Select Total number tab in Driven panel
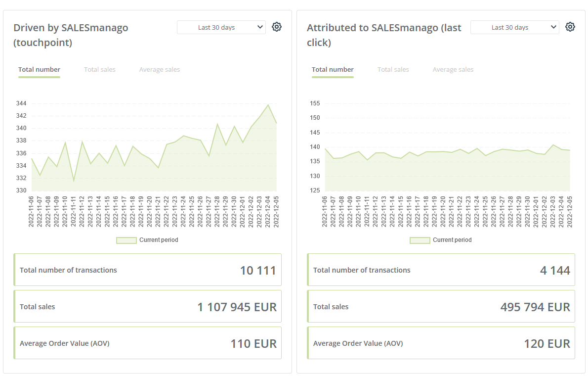 pos(39,69)
